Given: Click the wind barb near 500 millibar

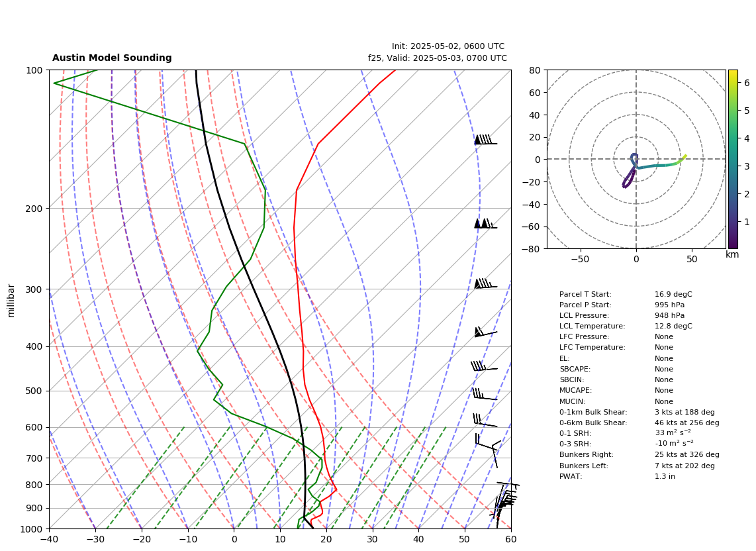Looking at the screenshot, I should (485, 393).
